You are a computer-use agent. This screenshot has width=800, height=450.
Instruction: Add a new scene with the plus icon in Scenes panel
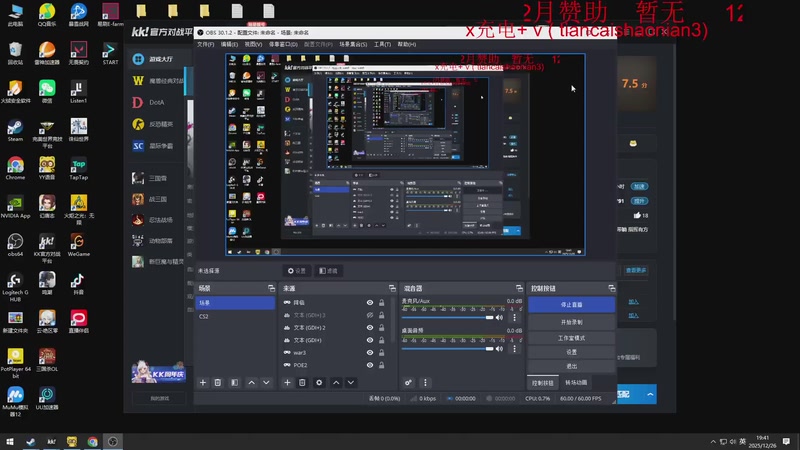pos(203,383)
